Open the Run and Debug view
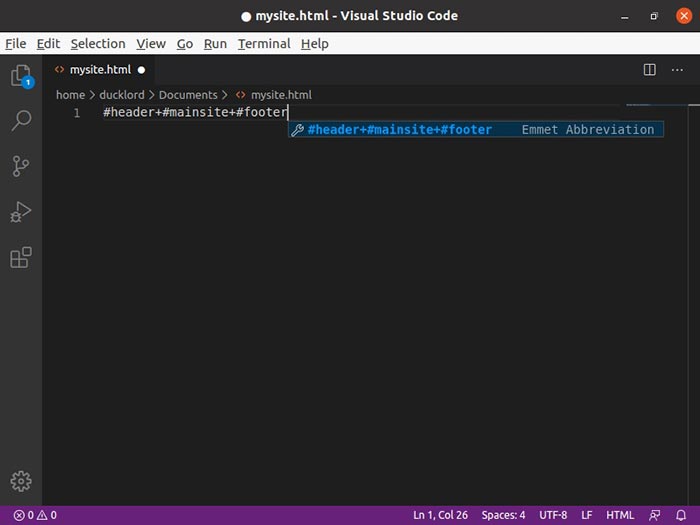The width and height of the screenshot is (700, 525). [20, 212]
